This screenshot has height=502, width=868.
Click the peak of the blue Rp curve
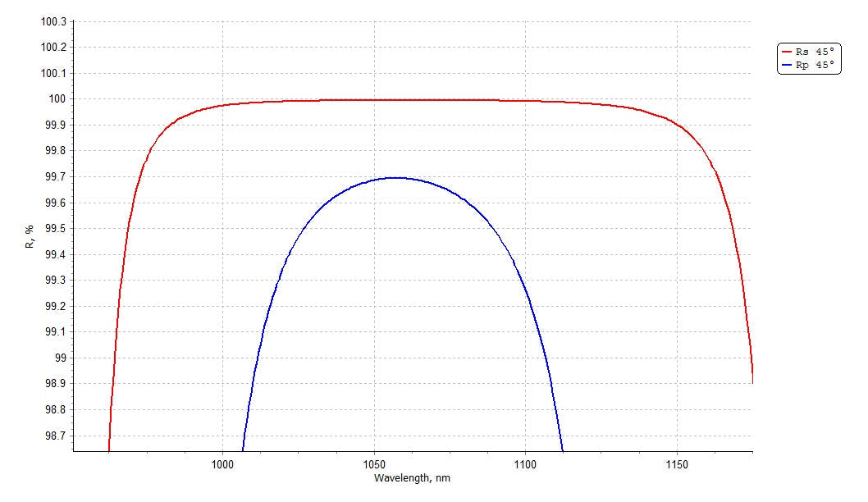tap(396, 178)
